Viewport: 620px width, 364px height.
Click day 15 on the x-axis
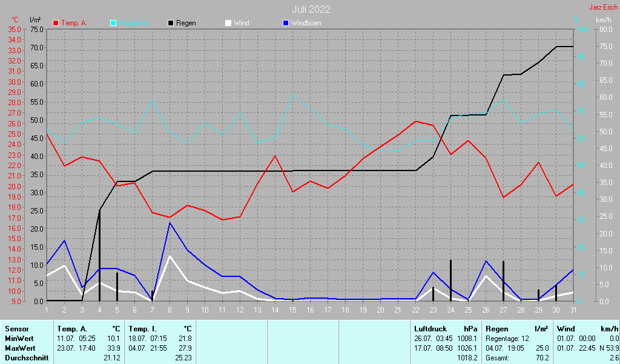(x=292, y=310)
